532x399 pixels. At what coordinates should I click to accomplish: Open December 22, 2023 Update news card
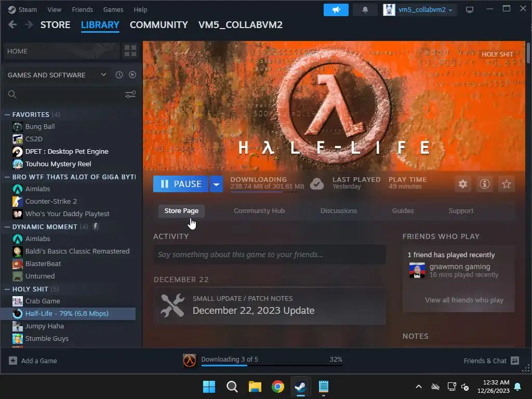[x=270, y=306]
